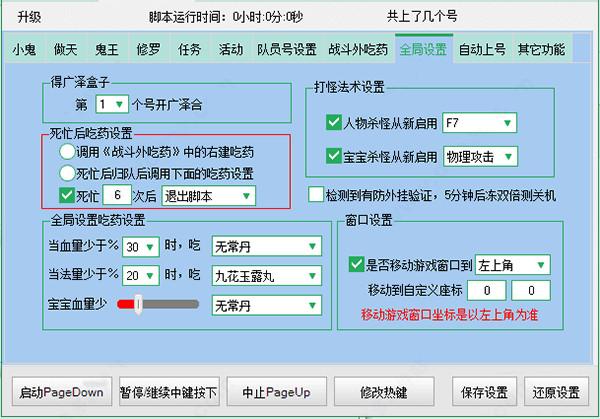
Task: Toggle the 是否移动游戏窗口到 checkbox
Action: pos(356,264)
